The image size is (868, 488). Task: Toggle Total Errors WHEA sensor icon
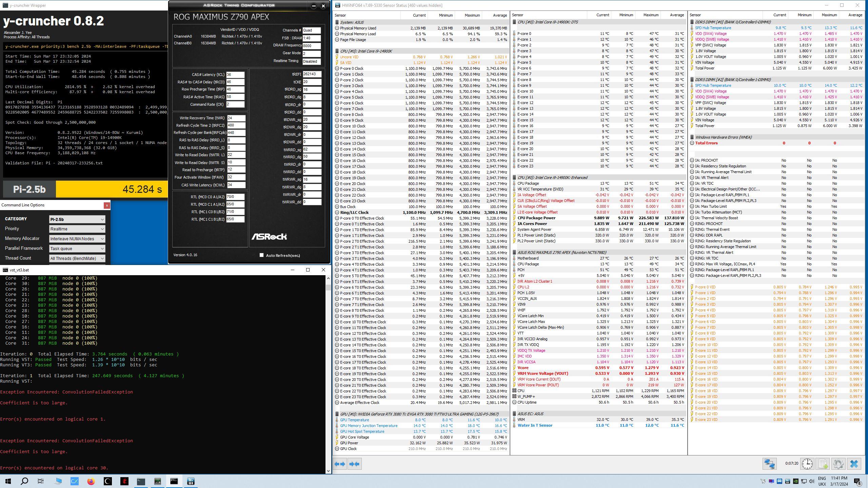(x=692, y=143)
